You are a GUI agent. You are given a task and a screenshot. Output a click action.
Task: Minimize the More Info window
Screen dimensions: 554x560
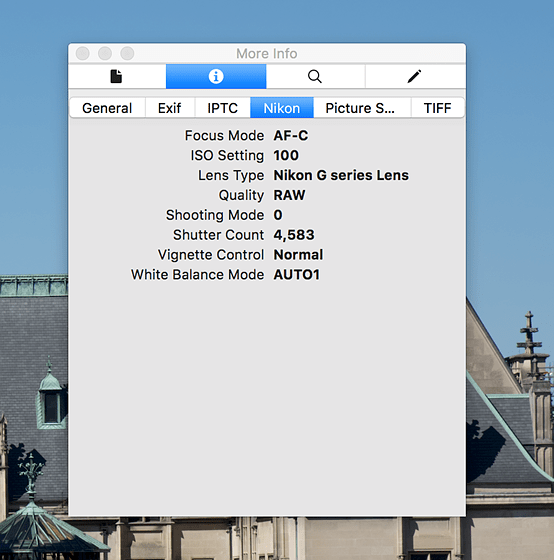point(105,54)
